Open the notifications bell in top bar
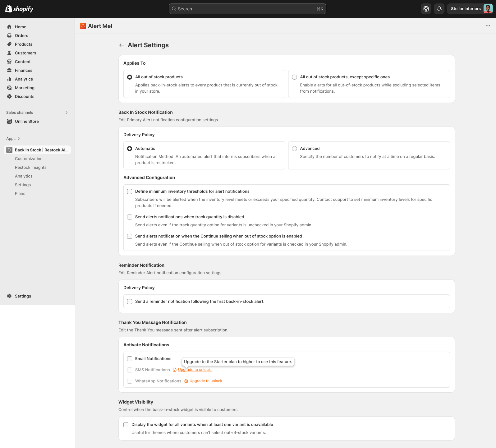The image size is (496, 448). (x=439, y=9)
